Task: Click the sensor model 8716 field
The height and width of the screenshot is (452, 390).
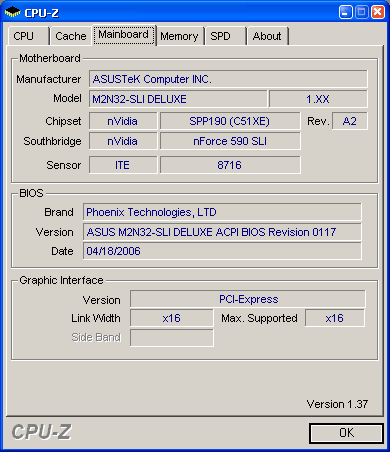Action: point(230,165)
